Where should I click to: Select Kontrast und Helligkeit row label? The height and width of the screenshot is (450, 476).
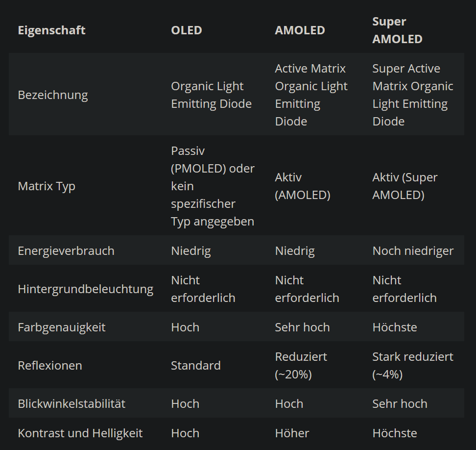80,433
